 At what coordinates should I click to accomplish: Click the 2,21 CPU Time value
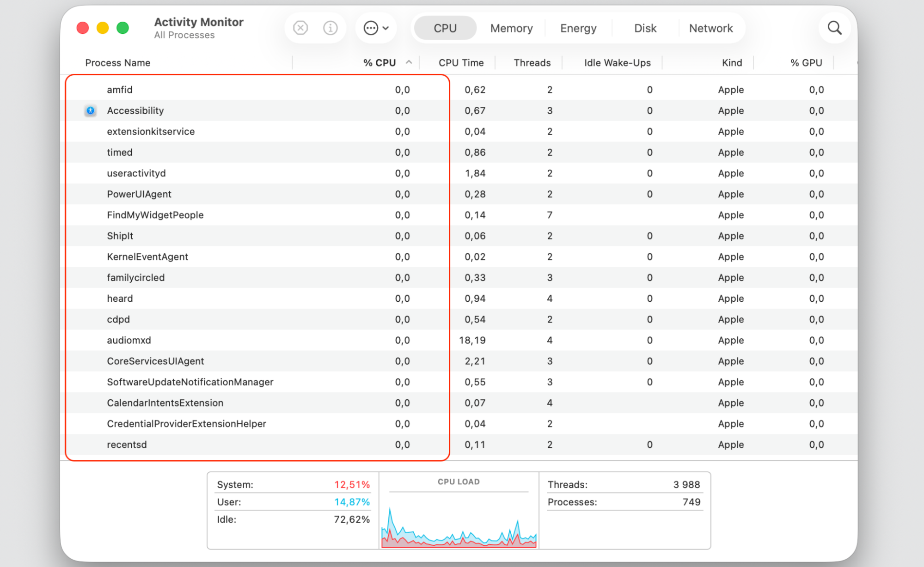tap(475, 361)
